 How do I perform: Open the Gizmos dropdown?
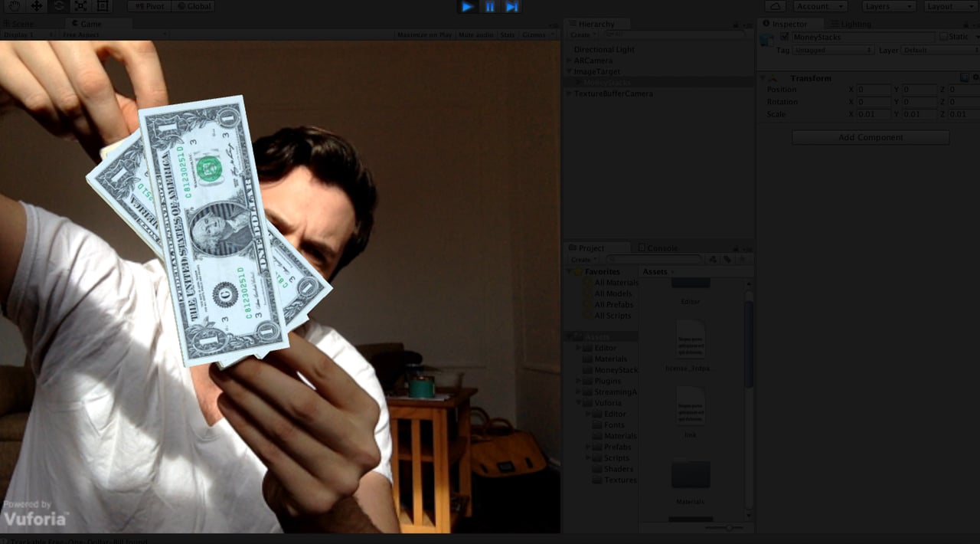(538, 35)
